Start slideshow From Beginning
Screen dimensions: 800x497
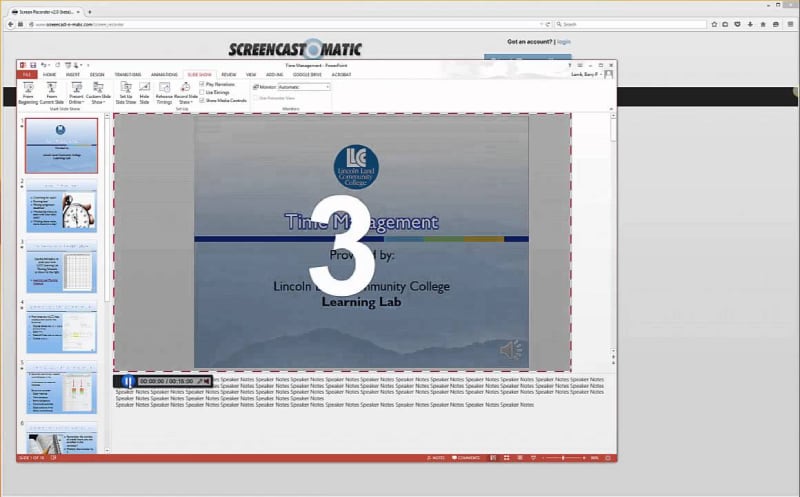tap(28, 93)
